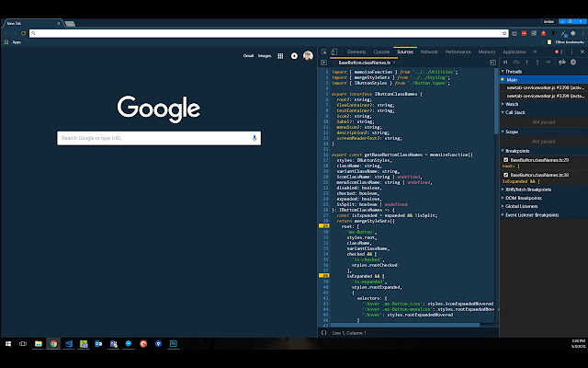588x368 pixels.
Task: Disable the BaseButton.classNames.ts:29 breakpoint checkbox
Action: pos(505,160)
